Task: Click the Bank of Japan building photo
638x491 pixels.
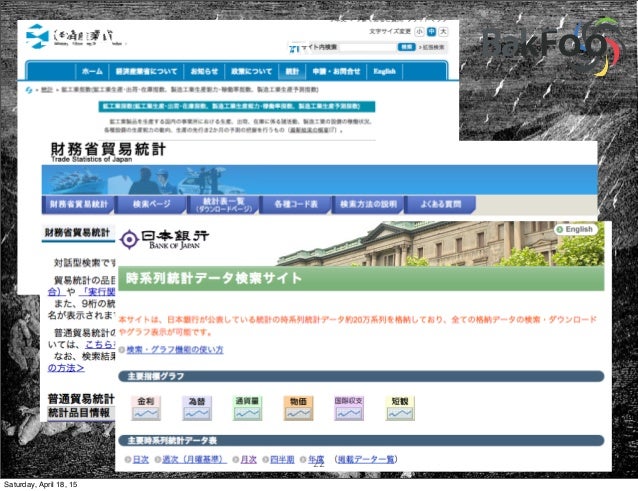Action: tap(439, 244)
